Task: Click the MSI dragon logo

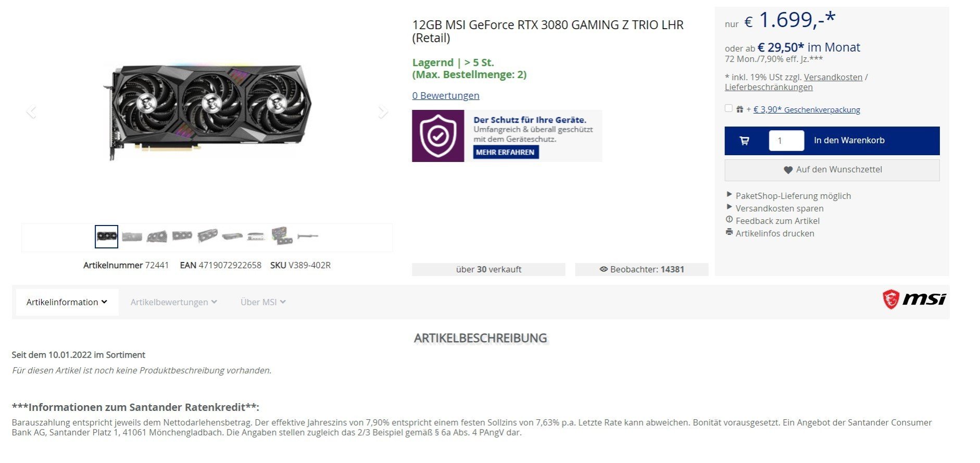Action: [x=891, y=299]
